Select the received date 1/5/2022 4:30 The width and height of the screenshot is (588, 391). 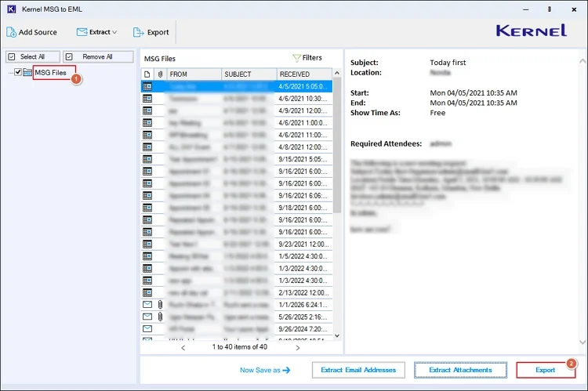pos(303,256)
